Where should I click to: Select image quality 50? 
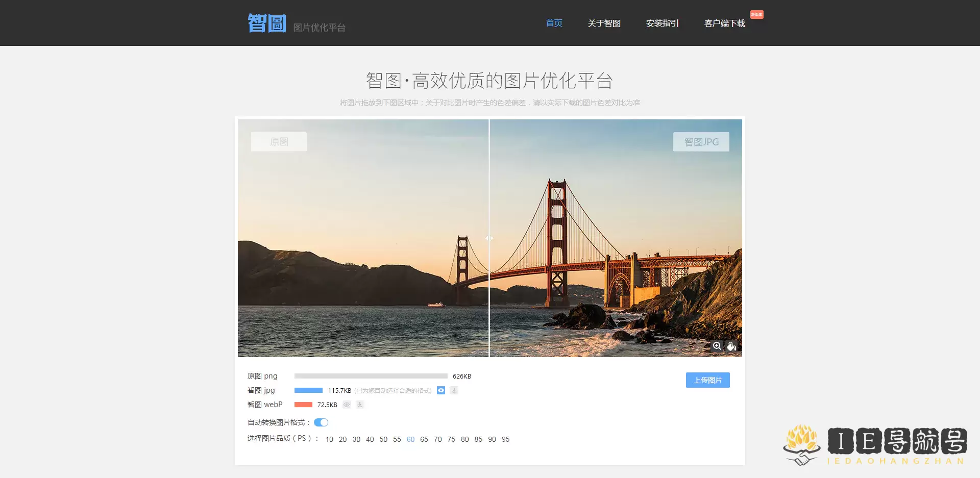click(x=383, y=439)
